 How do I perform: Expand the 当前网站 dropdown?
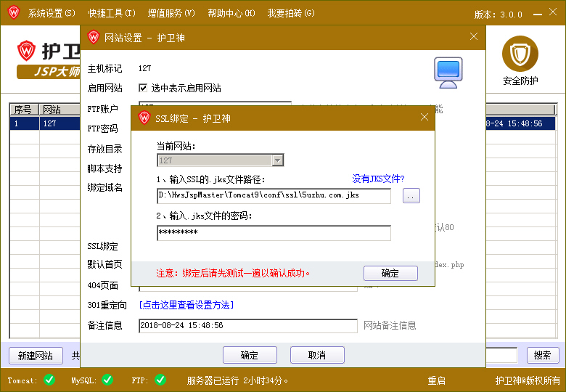[277, 160]
